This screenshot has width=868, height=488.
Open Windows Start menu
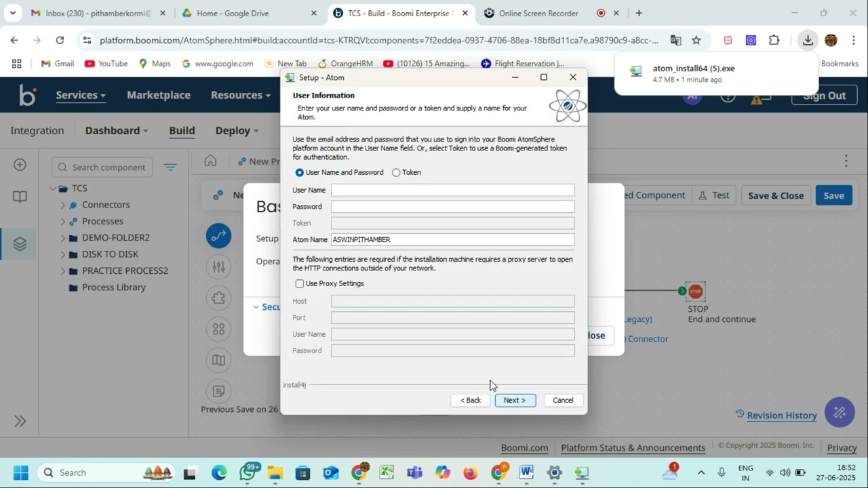20,472
